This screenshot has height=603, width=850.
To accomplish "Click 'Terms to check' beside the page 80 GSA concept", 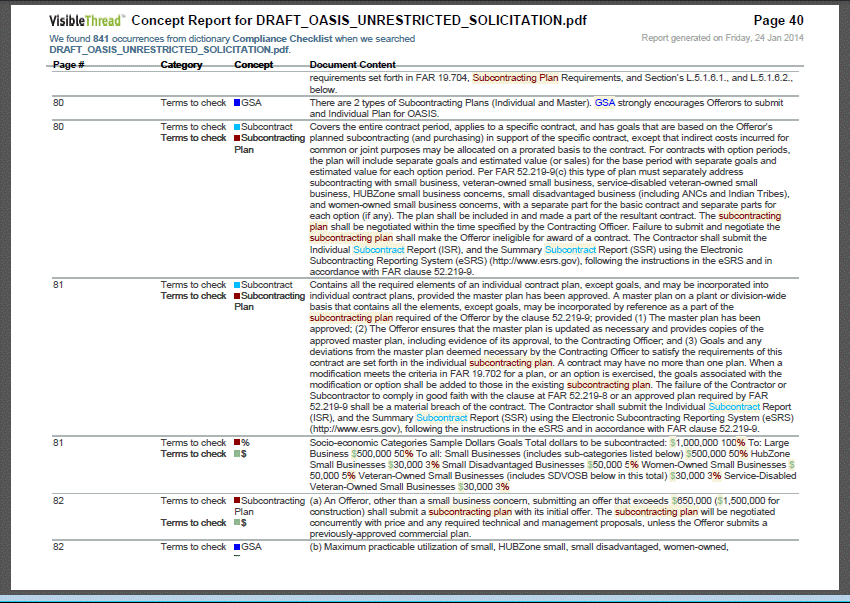I will [x=193, y=102].
